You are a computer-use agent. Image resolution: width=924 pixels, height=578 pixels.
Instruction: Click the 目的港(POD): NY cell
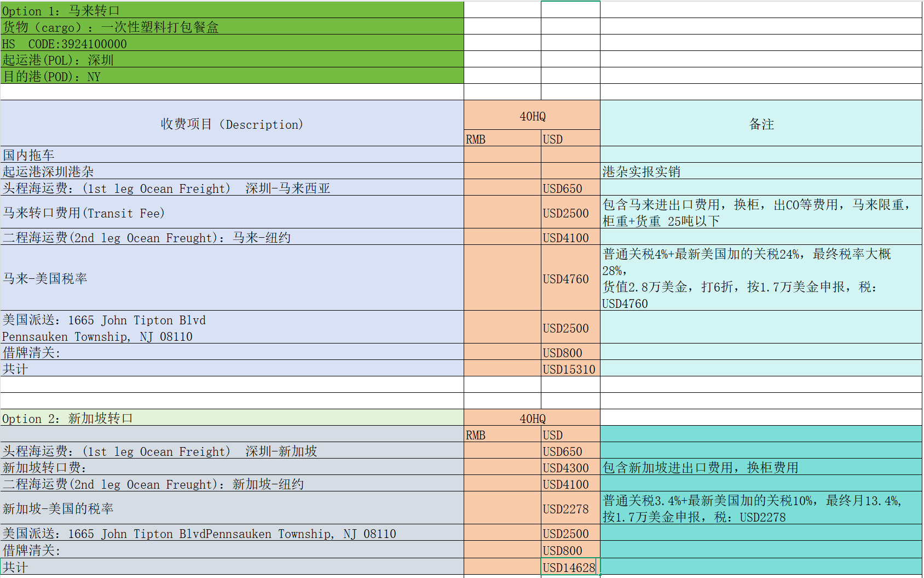click(232, 77)
